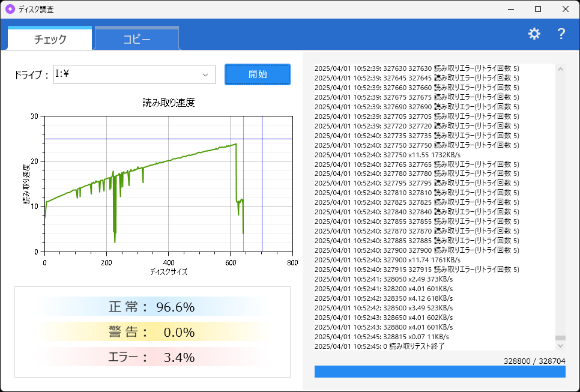The image size is (580, 392).
Task: Click the 正常 96.6% result row
Action: click(151, 306)
